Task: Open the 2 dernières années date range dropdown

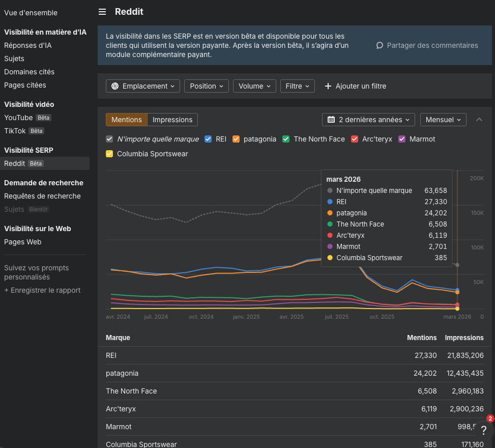Action: click(x=368, y=120)
